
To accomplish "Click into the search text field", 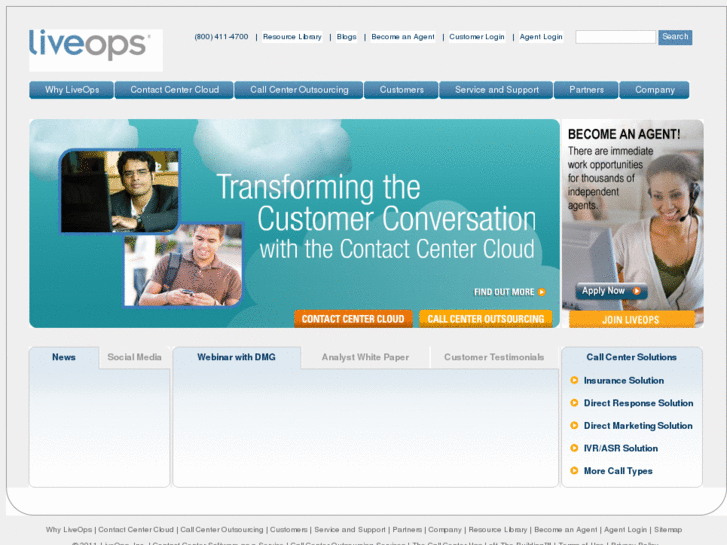I will [x=616, y=37].
